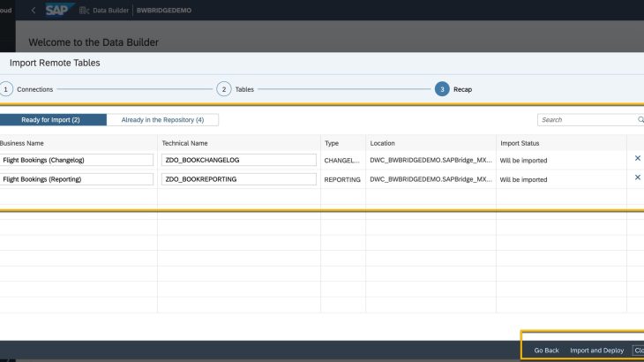Edit technical name ZDO_BOOKCHANGELOG
Screen dimensions: 644x362
click(238, 160)
